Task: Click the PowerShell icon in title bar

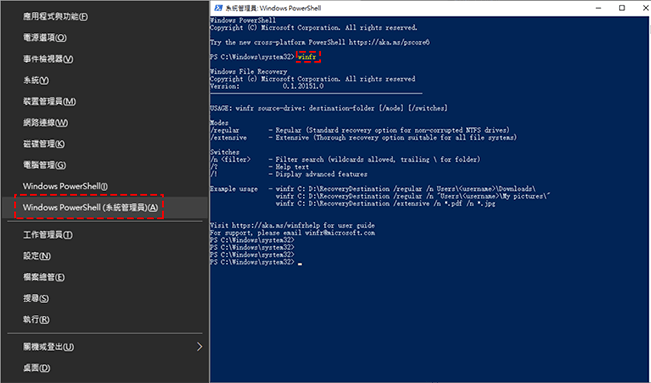Action: (x=218, y=8)
